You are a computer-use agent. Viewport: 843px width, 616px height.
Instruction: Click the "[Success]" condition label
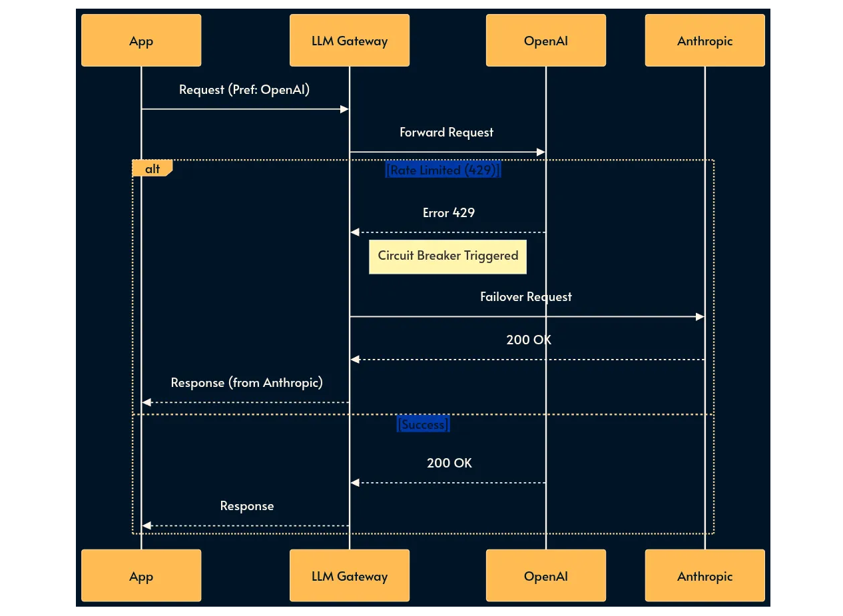pos(423,424)
